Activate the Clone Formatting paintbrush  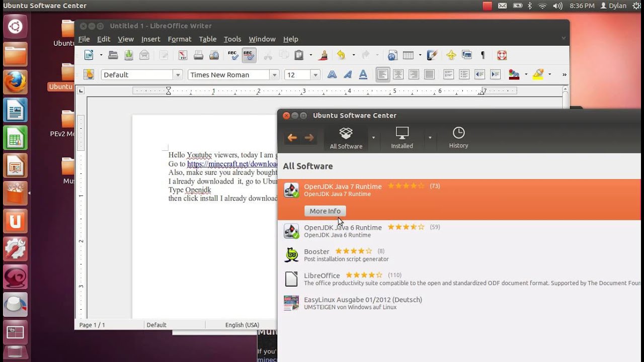coord(324,55)
